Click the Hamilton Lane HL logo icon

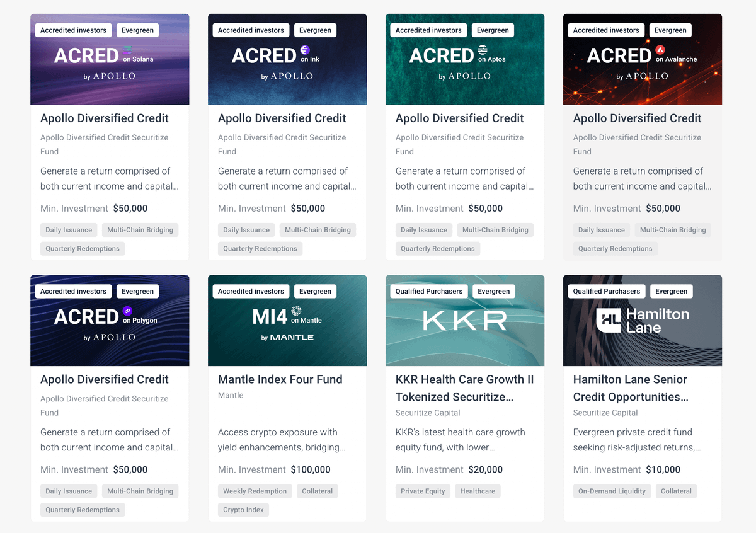coord(609,320)
